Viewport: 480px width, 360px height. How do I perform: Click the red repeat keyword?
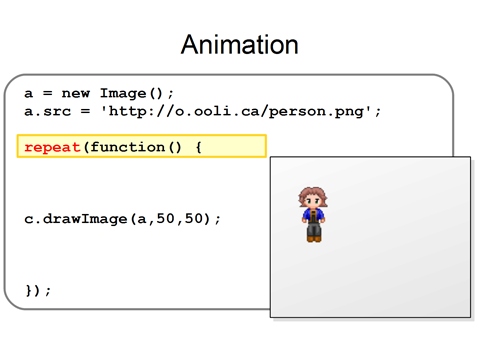52,147
